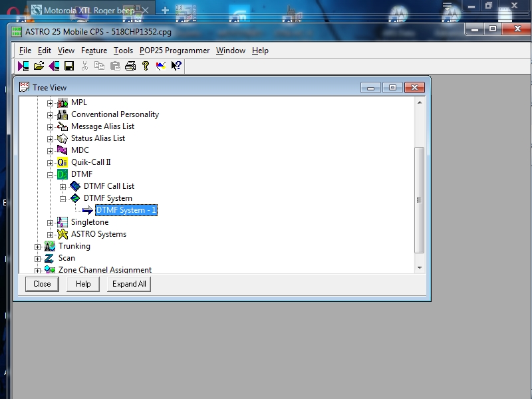This screenshot has width=532, height=399.
Task: Click the green DTMF node icon
Action: point(63,174)
